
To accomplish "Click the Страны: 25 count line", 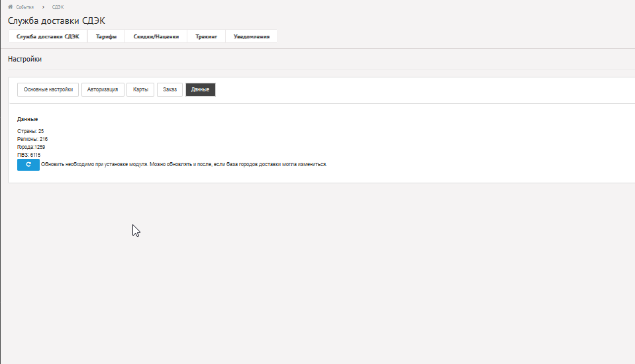I will tap(30, 131).
